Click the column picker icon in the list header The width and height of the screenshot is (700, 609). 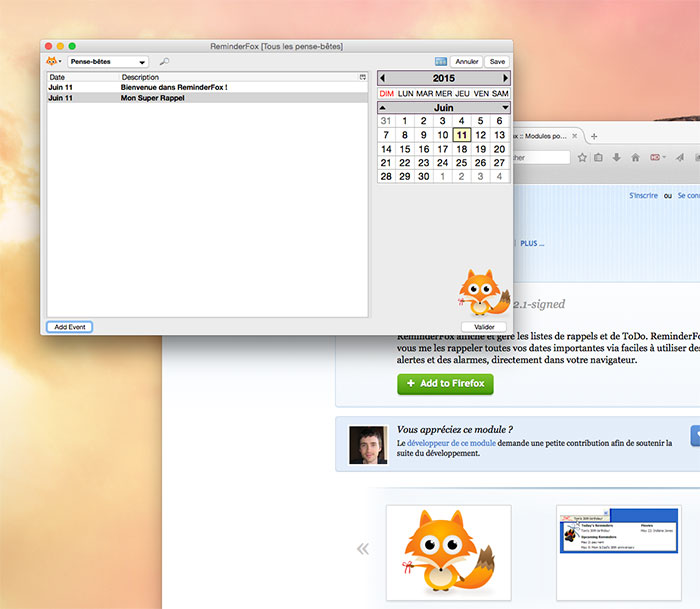pos(362,77)
